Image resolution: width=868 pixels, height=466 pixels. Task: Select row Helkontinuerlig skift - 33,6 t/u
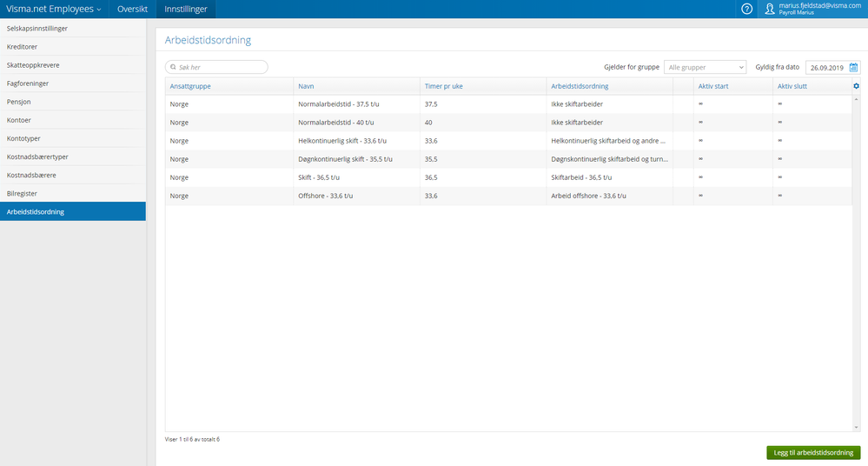(x=508, y=141)
